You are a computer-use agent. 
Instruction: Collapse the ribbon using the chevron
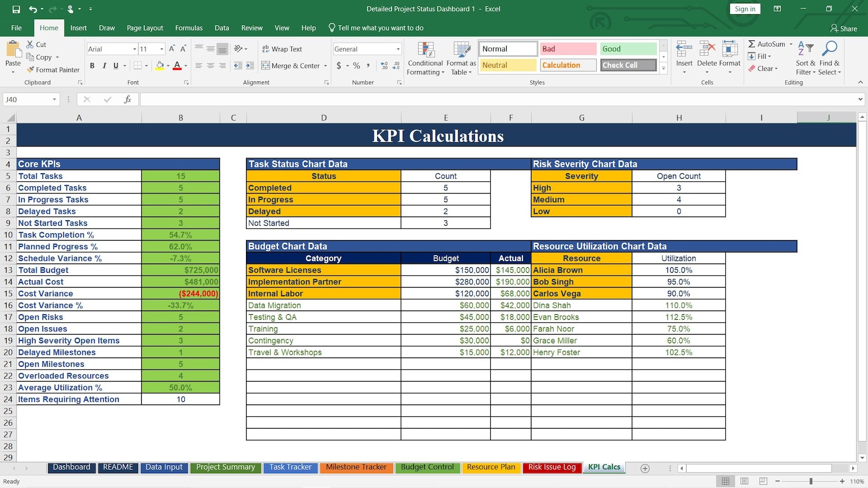click(860, 83)
